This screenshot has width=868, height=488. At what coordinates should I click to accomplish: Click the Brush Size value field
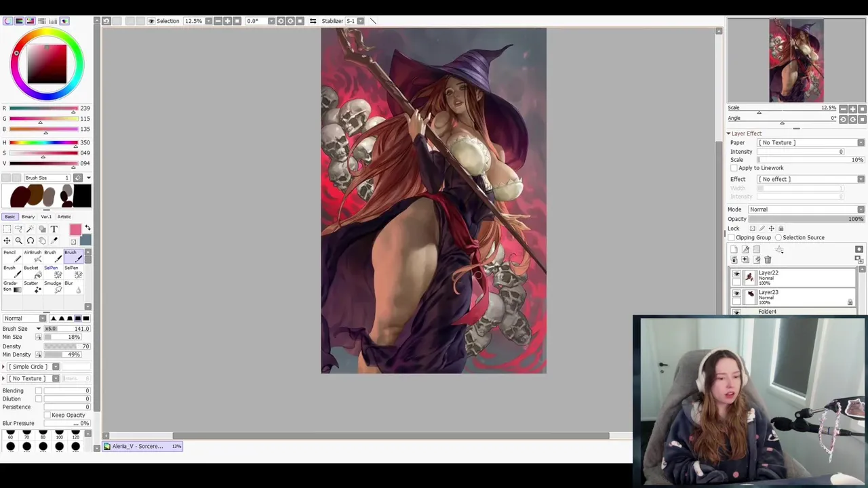[68, 329]
